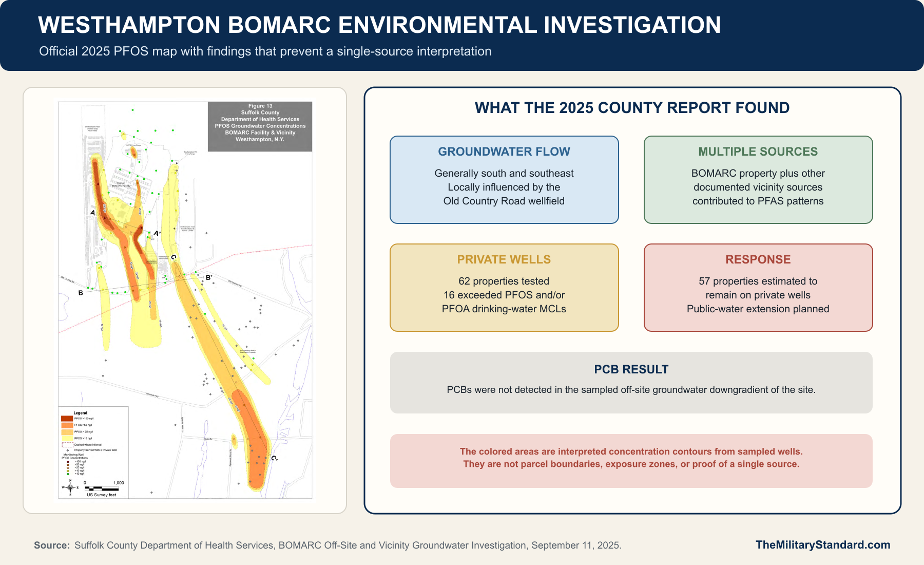
Task: Click 'BOMARC property plus other' line
Action: 758,173
